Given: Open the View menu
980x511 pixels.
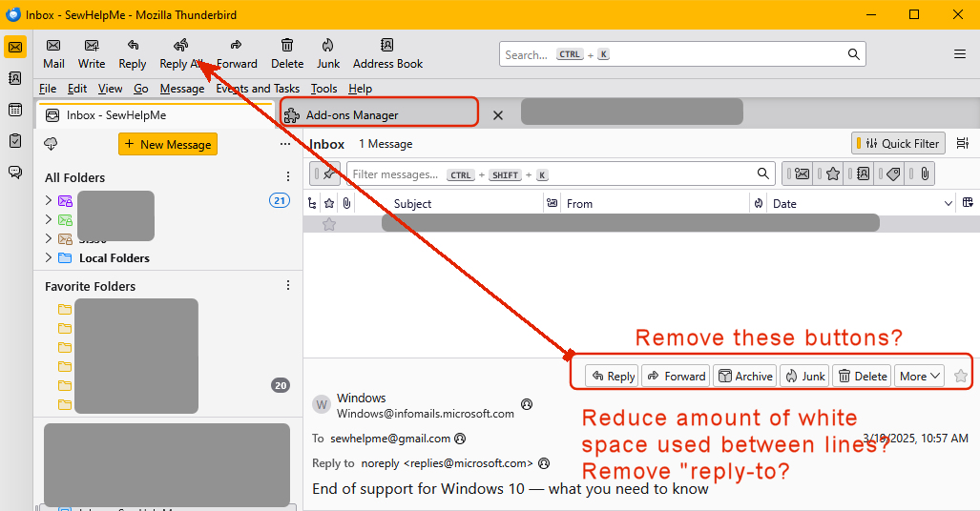Looking at the screenshot, I should [x=110, y=89].
